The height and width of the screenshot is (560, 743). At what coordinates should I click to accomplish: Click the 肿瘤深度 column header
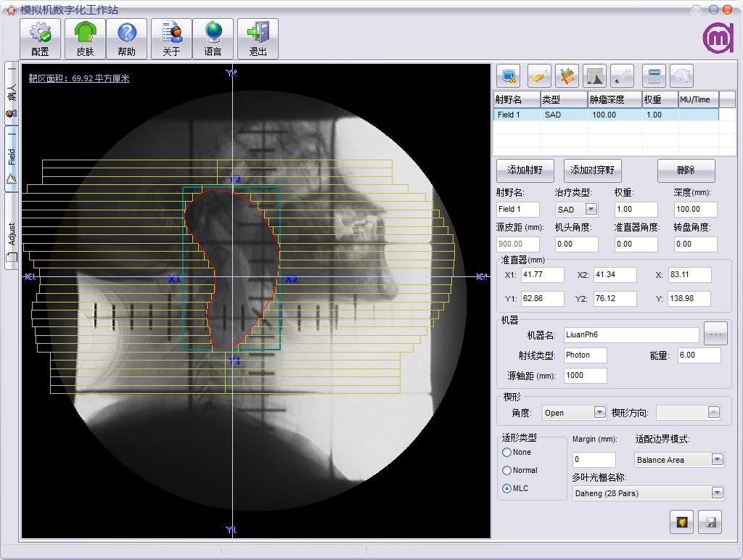[x=615, y=99]
